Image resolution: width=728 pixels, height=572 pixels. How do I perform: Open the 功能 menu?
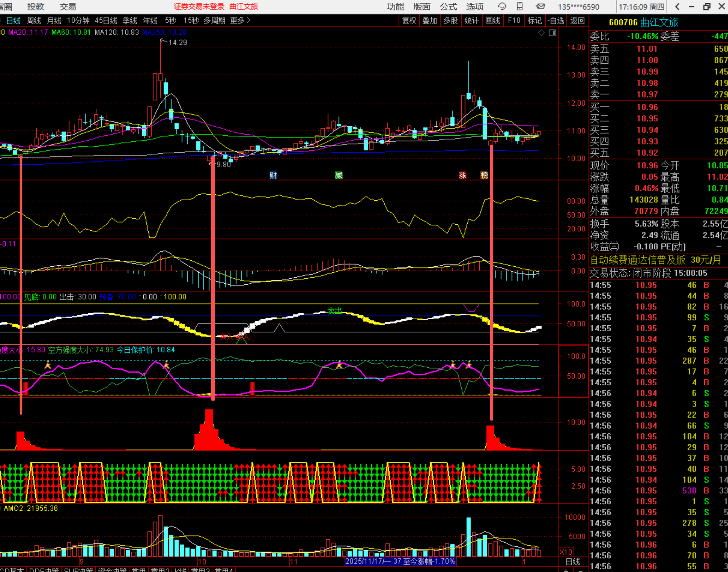[396, 6]
